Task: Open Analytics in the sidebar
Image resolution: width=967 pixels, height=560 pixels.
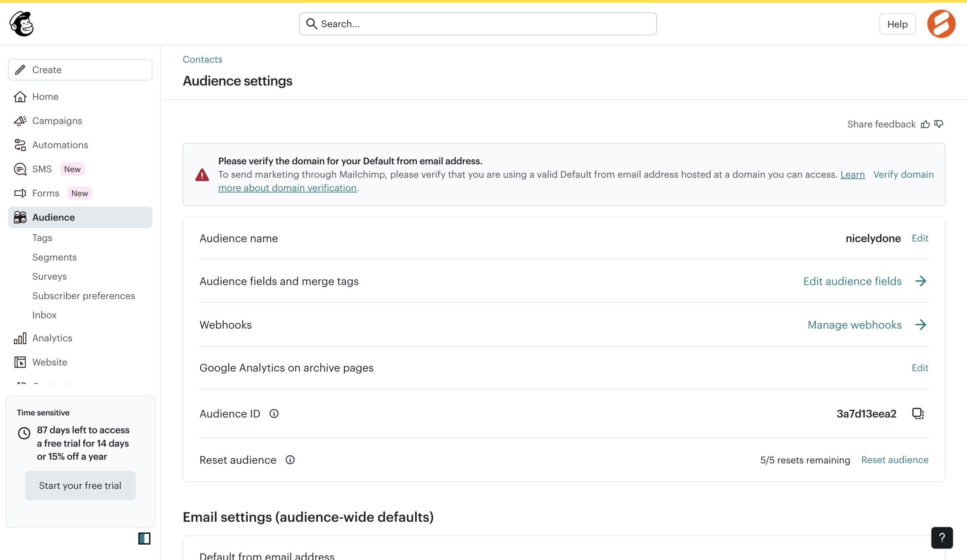Action: 80,338
